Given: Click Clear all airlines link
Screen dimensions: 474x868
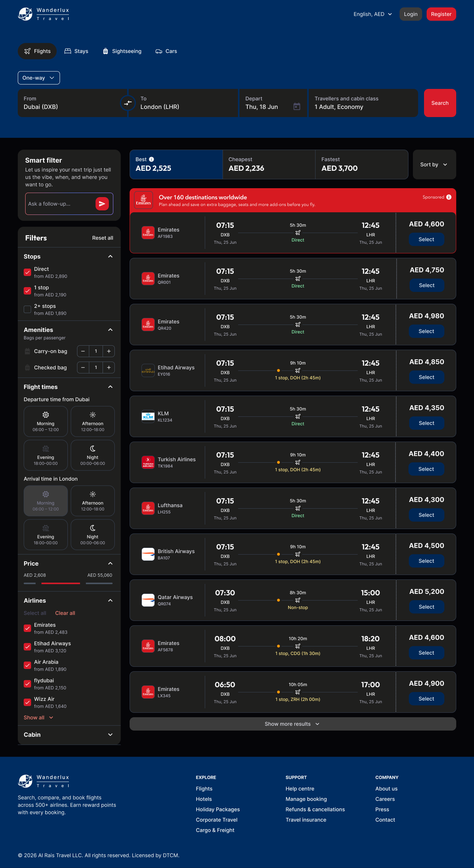Looking at the screenshot, I should tap(65, 613).
